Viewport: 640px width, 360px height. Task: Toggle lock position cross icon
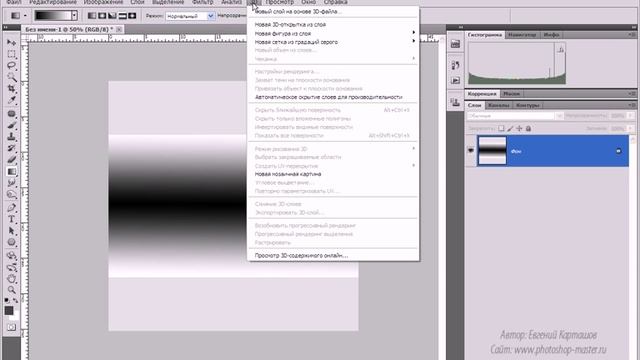(x=519, y=128)
